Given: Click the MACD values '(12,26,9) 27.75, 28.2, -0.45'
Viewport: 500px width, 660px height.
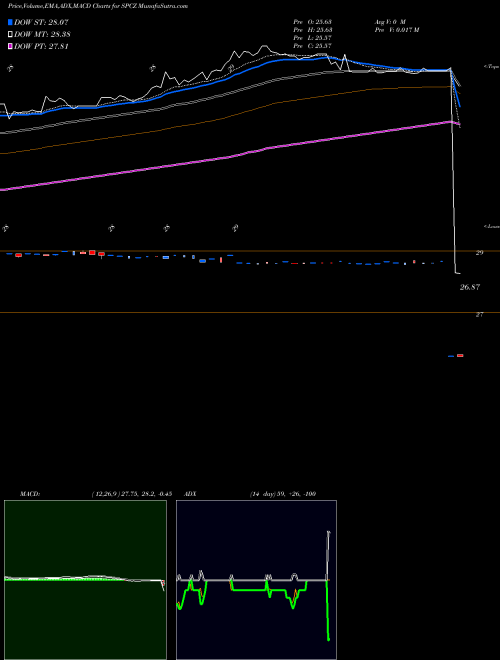Looking at the screenshot, I should tap(132, 494).
